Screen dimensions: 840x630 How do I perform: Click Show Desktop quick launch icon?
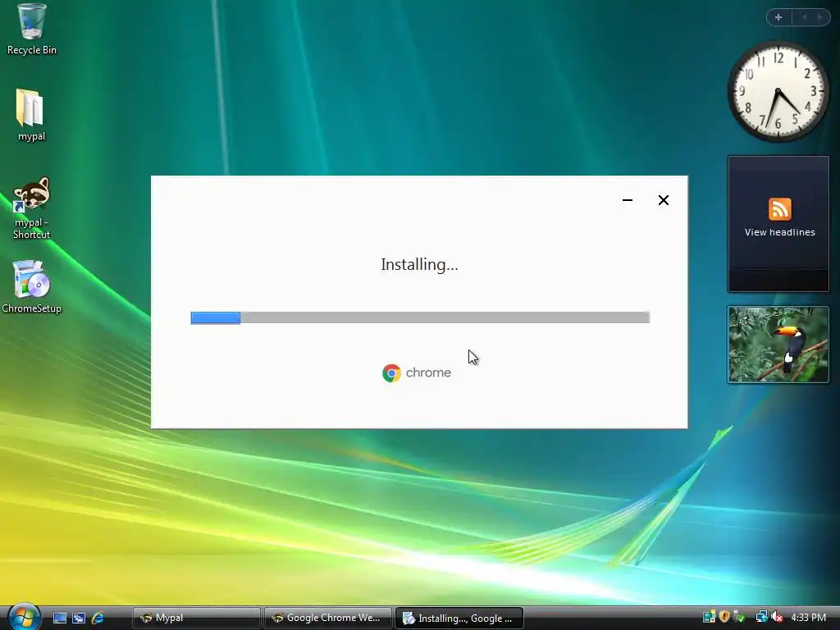coord(59,619)
